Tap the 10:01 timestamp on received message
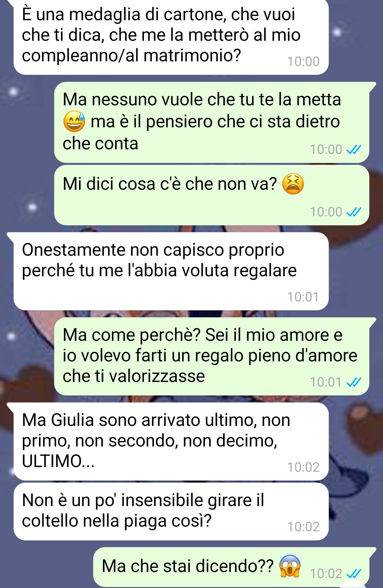This screenshot has height=588, width=383. (303, 297)
